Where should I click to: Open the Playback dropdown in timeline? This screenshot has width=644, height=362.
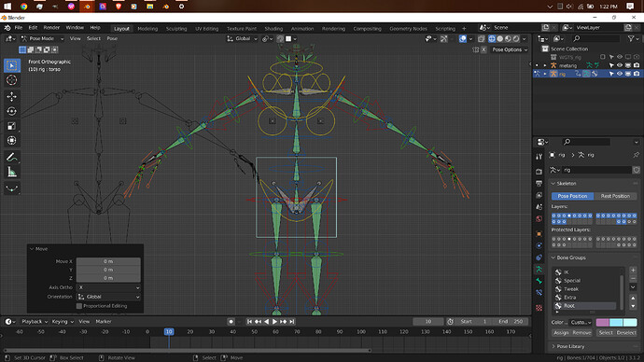pyautogui.click(x=35, y=322)
